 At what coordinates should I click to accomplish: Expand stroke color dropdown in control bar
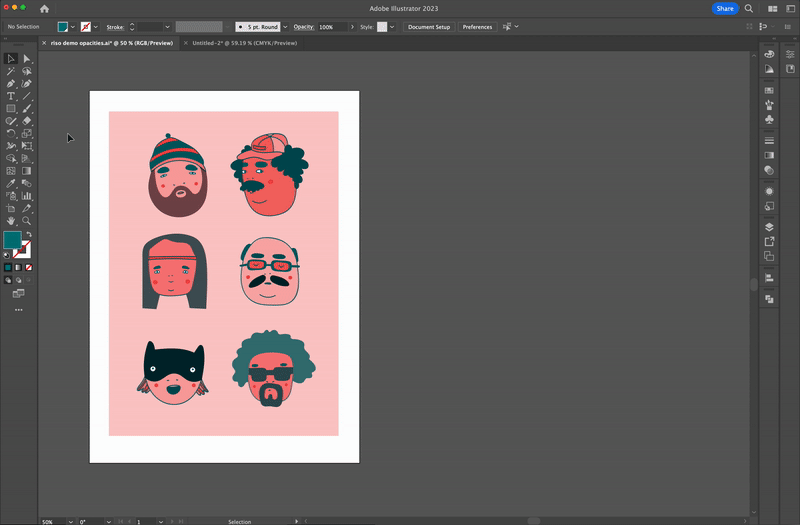[x=95, y=27]
